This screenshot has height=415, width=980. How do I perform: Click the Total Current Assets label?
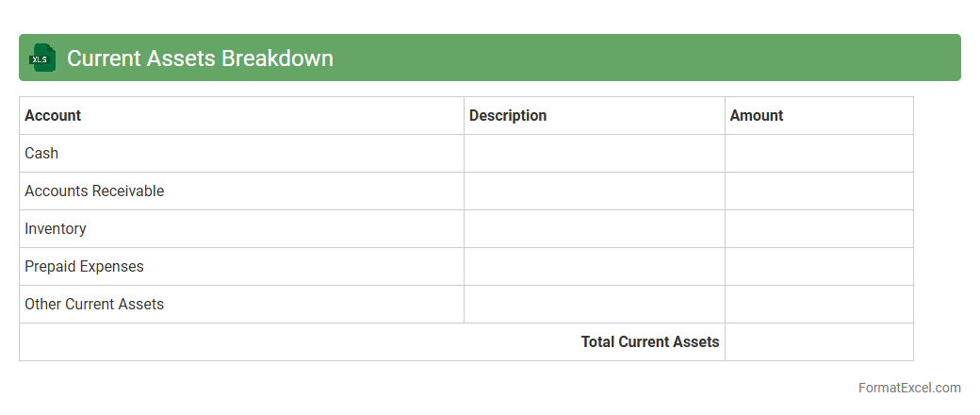pos(650,342)
